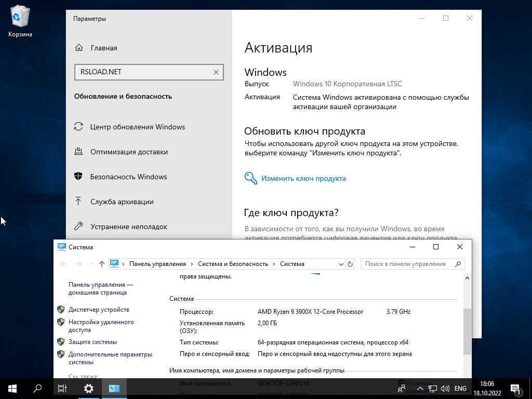Open Оптимизация доставки section
532x399 pixels.
pyautogui.click(x=129, y=152)
